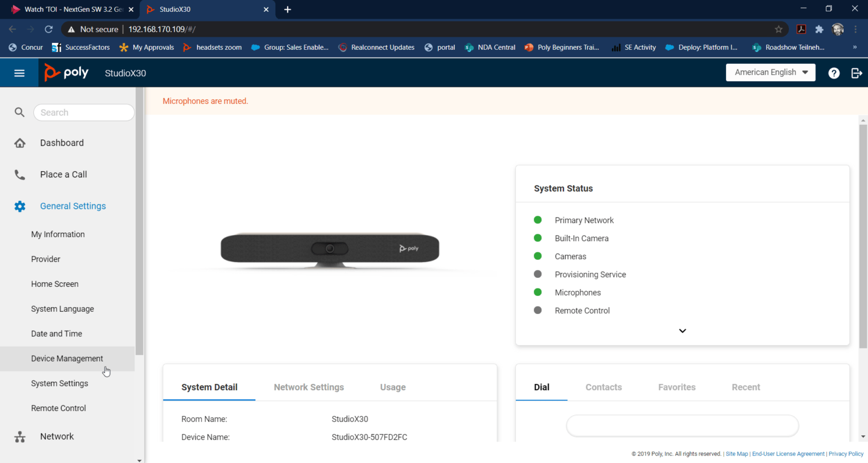Open the End-User License Agreement link
868x463 pixels.
coord(788,454)
